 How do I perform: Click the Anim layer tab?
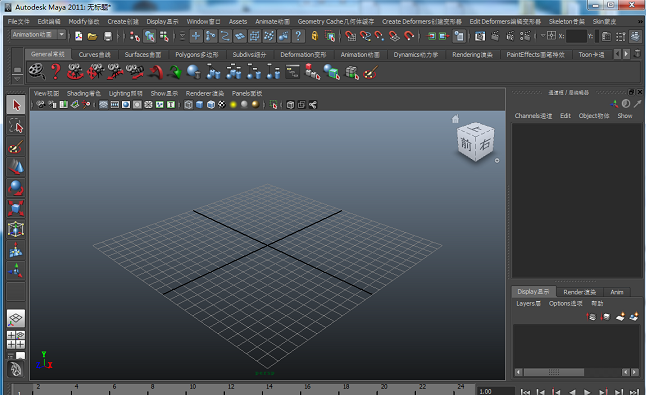point(616,292)
